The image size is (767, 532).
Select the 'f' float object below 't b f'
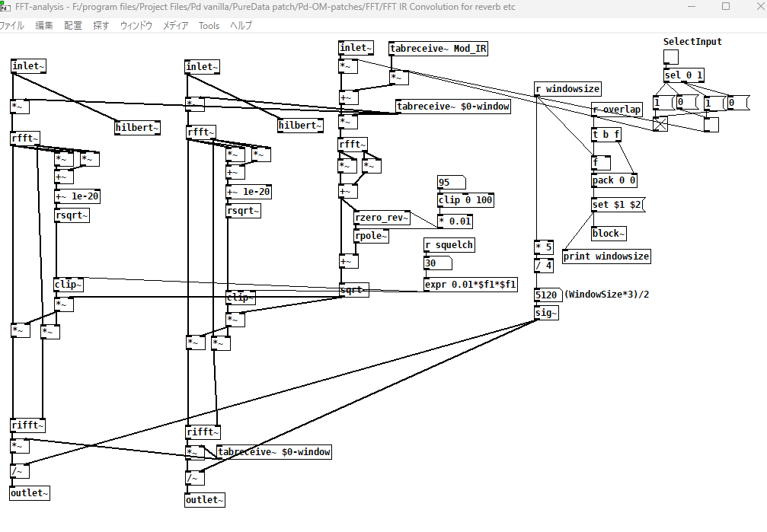(601, 162)
